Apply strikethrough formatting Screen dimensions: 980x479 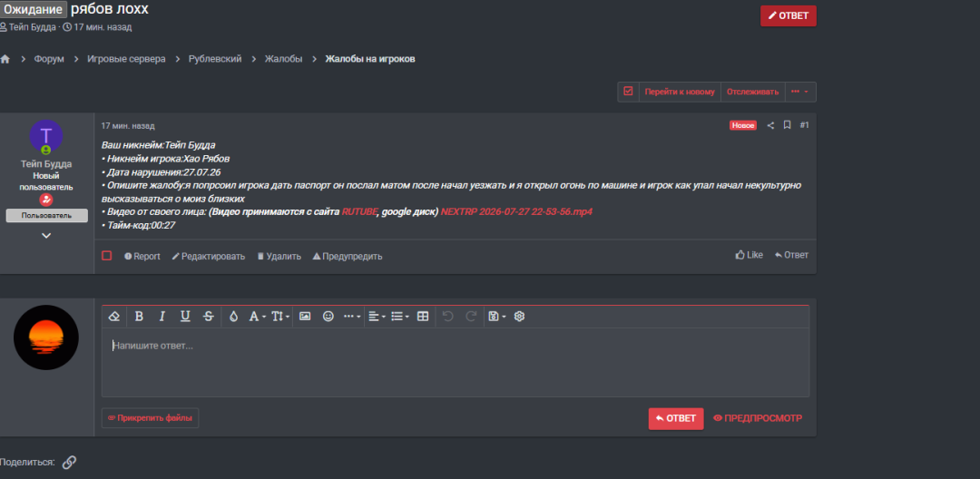[x=208, y=317]
